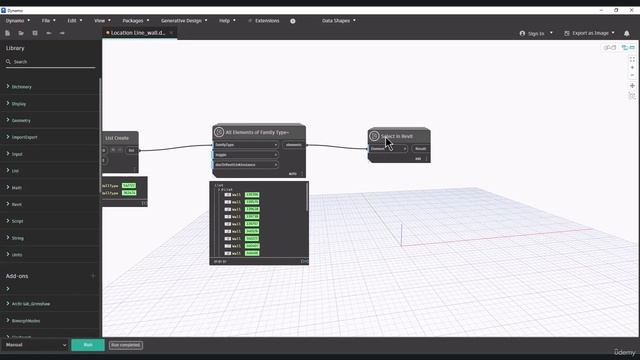
Task: Open the Help menu
Action: (227, 20)
